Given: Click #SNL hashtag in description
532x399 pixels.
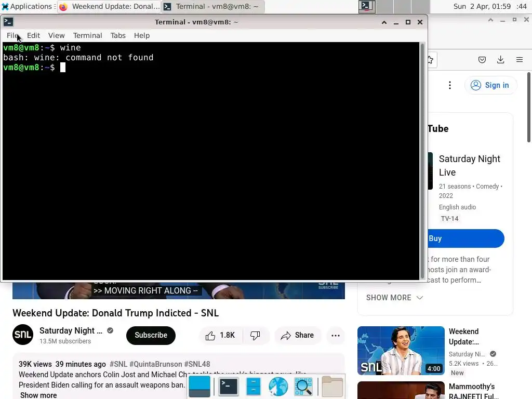Looking at the screenshot, I should 118,364.
